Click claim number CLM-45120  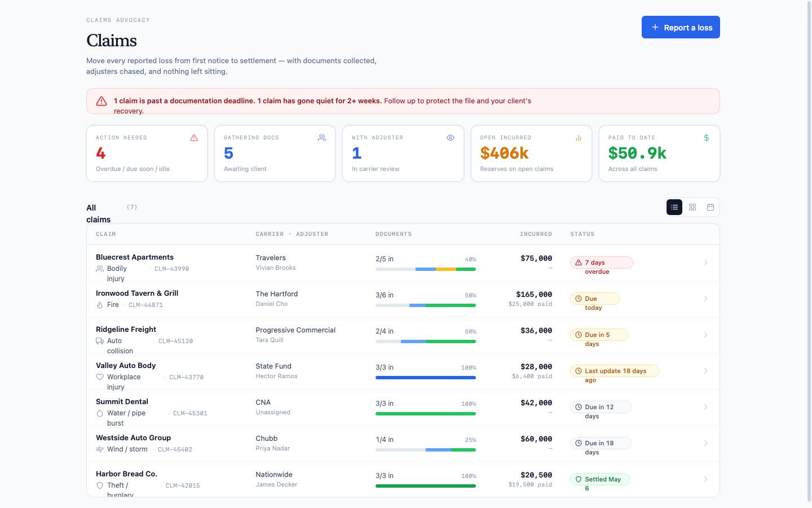point(175,341)
